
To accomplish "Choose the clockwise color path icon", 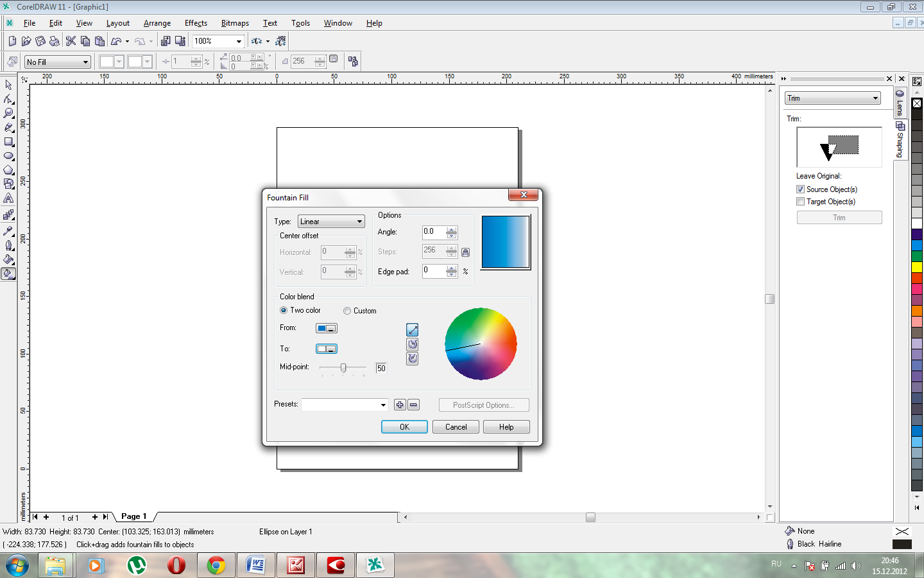I will [x=413, y=359].
